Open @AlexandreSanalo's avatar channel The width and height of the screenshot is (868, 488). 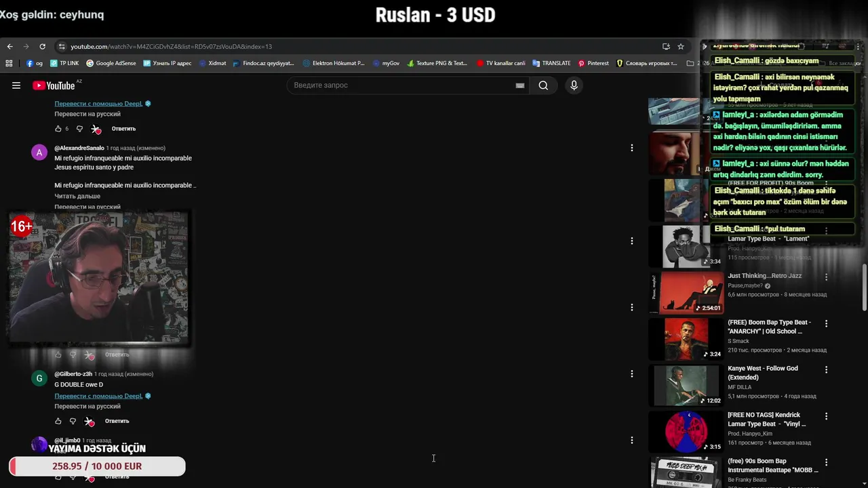click(39, 152)
